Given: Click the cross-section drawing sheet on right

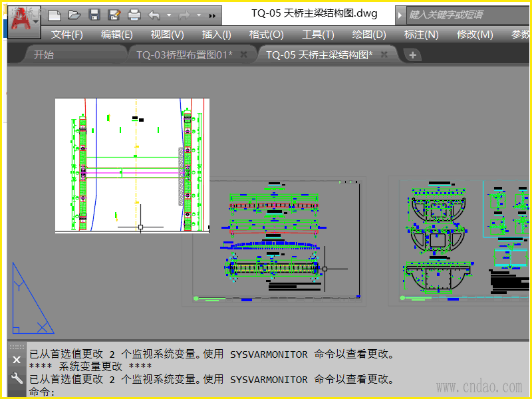Looking at the screenshot, I should 460,241.
